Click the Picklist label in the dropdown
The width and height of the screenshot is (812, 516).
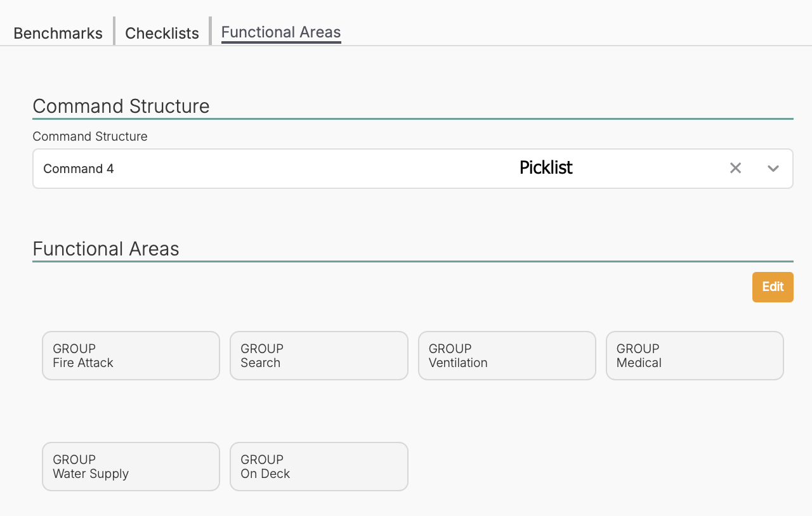coord(546,167)
